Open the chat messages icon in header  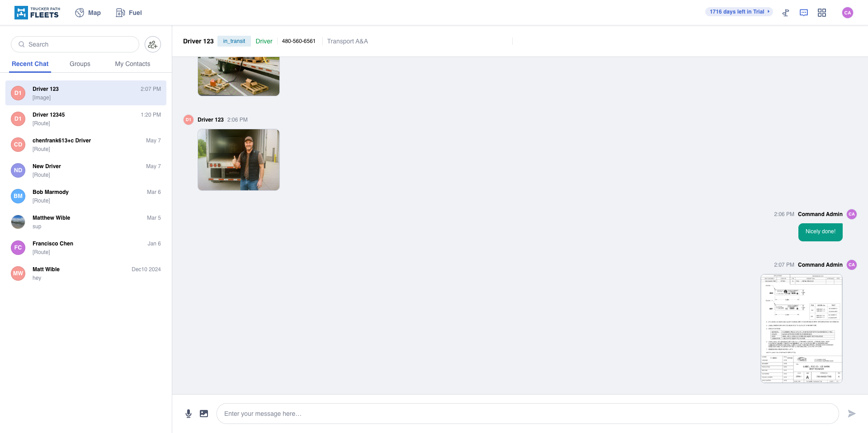[x=804, y=13]
